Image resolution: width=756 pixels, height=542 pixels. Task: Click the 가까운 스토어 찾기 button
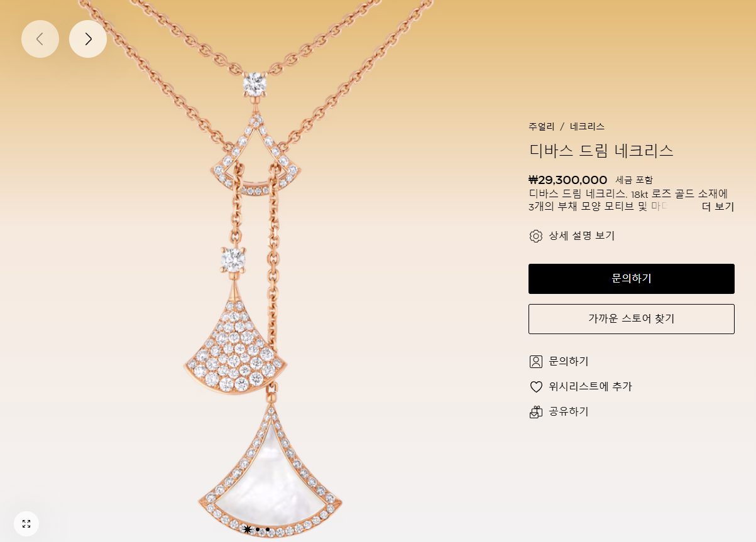[x=632, y=319]
